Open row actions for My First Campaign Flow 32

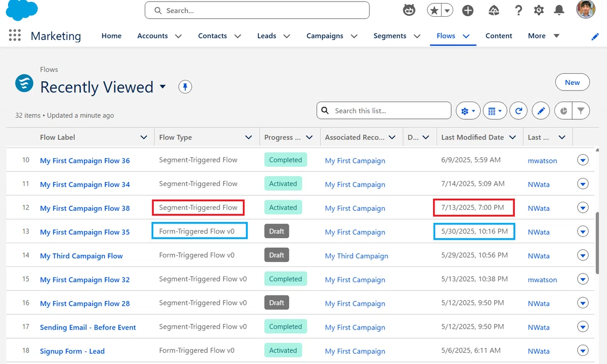[x=583, y=279]
